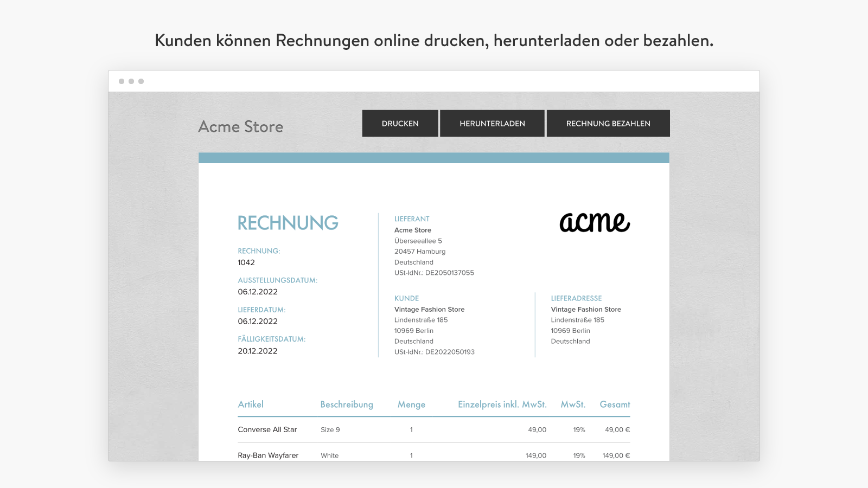Image resolution: width=868 pixels, height=488 pixels.
Task: Click the LIEFERDATUM label
Action: coord(261,310)
